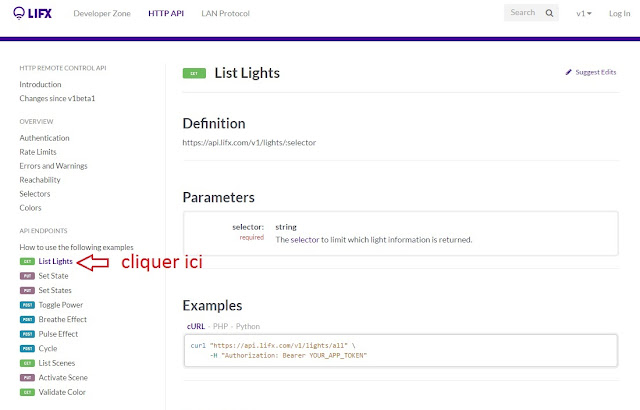Viewport: 640px width, 410px height.
Task: Open the Introduction page in the sidebar
Action: coord(40,84)
